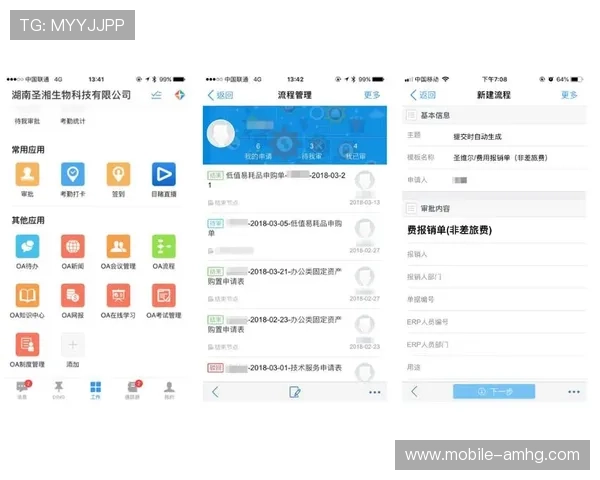This screenshot has height=480, width=600.
Task: Tap the ERP人员编号 field
Action: point(494,322)
